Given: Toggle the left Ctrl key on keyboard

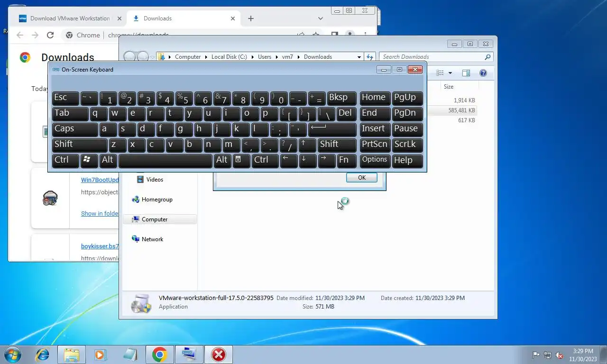Looking at the screenshot, I should (x=65, y=160).
